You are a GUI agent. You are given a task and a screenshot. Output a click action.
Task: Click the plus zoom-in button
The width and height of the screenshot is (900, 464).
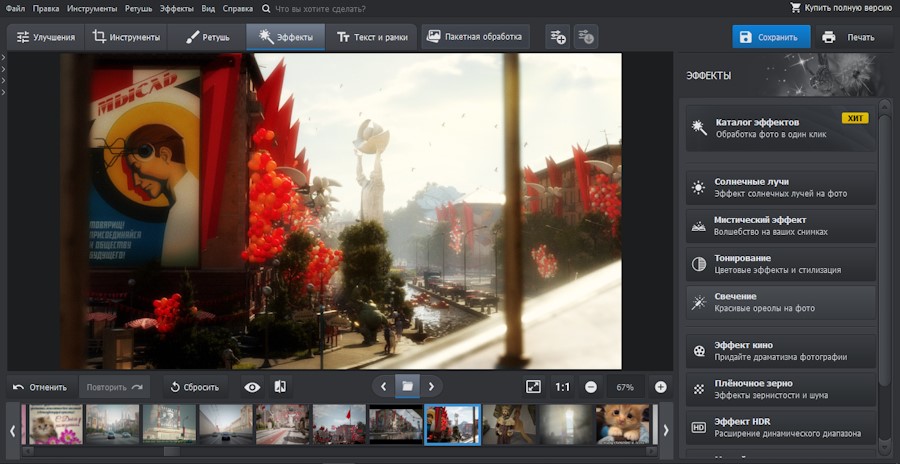pos(660,387)
